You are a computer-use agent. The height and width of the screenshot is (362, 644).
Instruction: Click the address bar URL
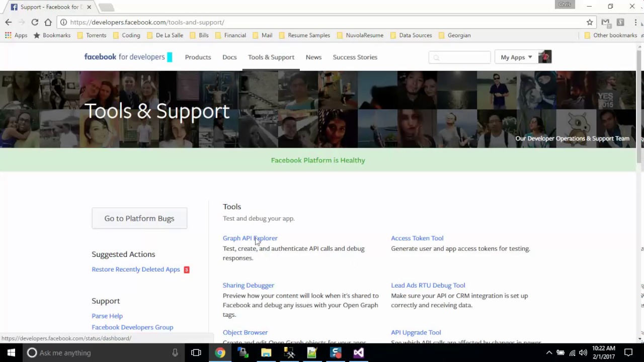tap(147, 22)
